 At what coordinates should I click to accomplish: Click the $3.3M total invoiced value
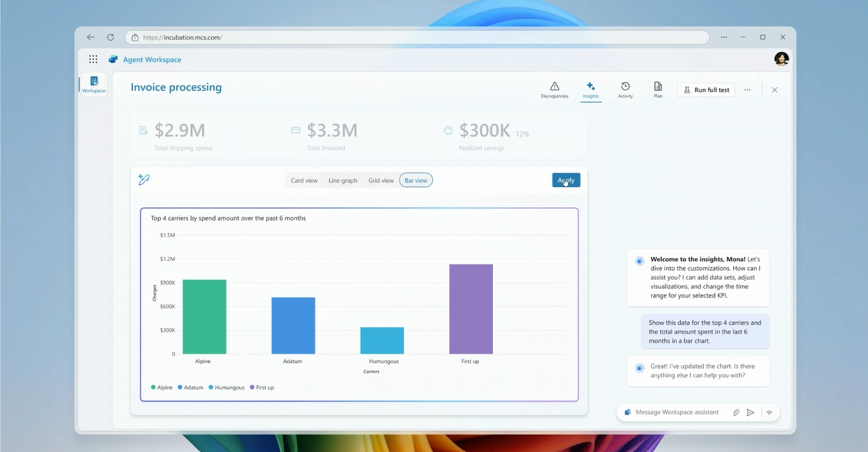click(332, 130)
